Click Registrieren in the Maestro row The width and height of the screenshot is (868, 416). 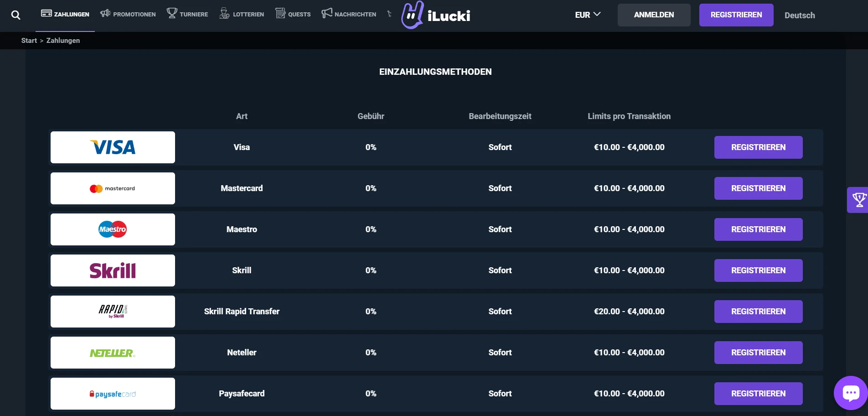[x=758, y=229]
